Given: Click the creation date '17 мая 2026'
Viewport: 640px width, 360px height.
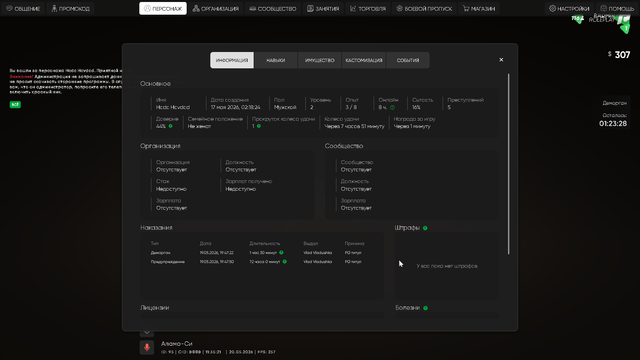Looking at the screenshot, I should click(236, 107).
